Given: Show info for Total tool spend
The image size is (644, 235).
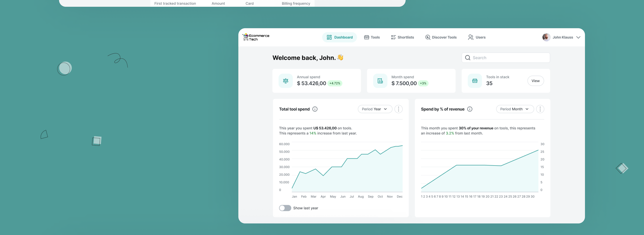Looking at the screenshot, I should click(315, 109).
